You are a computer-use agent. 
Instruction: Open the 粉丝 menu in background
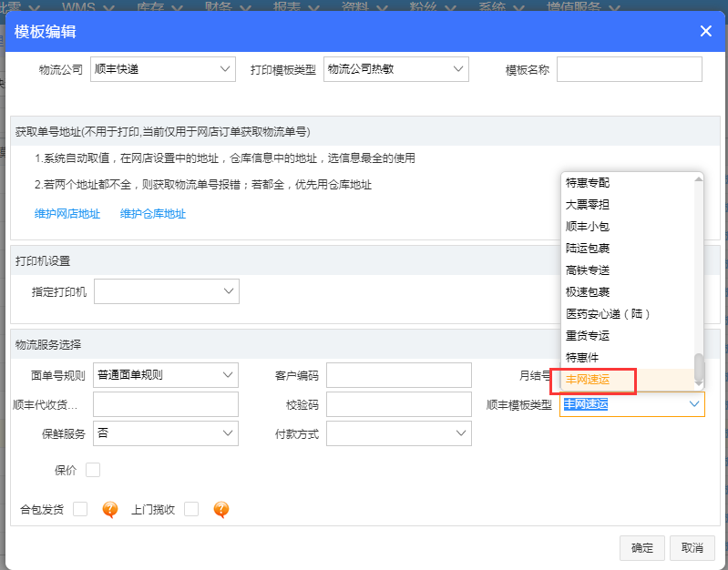[x=433, y=6]
